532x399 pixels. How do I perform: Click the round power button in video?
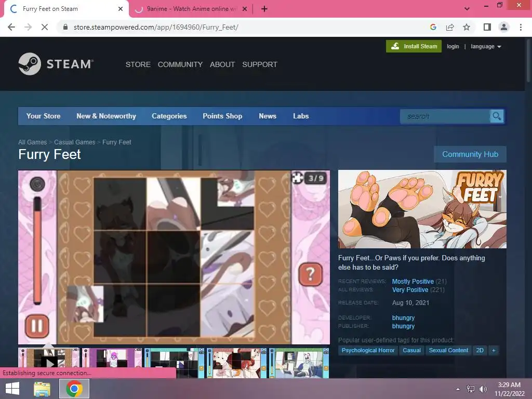coord(37,184)
